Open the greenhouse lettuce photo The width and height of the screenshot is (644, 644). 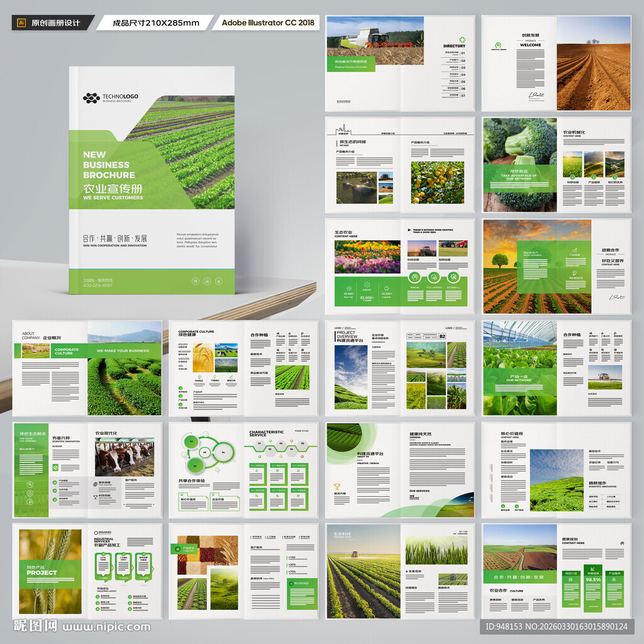(519, 368)
